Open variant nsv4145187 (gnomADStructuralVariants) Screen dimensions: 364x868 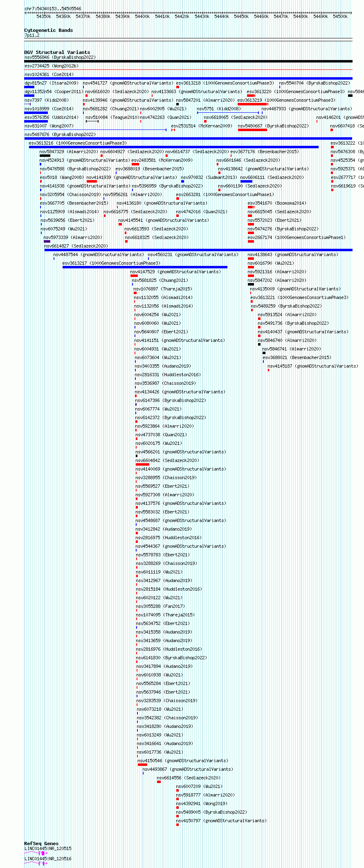tap(313, 366)
